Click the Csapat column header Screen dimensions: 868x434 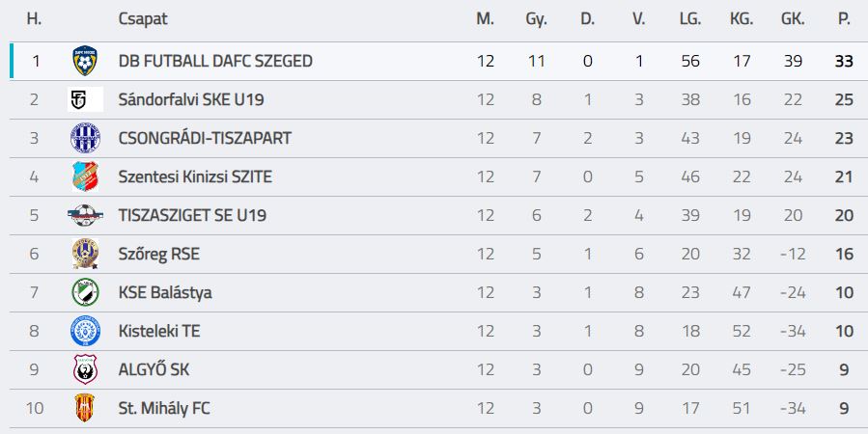point(143,18)
